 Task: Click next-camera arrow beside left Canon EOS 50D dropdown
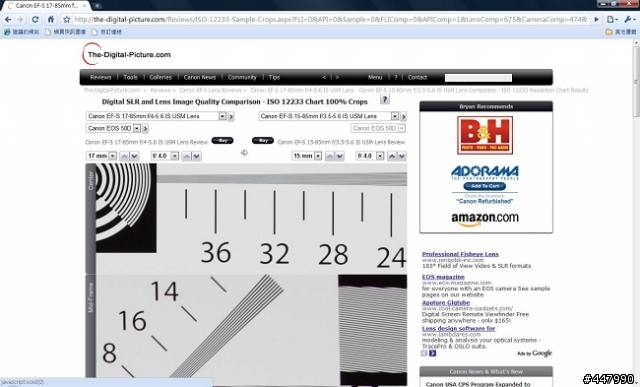tap(145, 129)
